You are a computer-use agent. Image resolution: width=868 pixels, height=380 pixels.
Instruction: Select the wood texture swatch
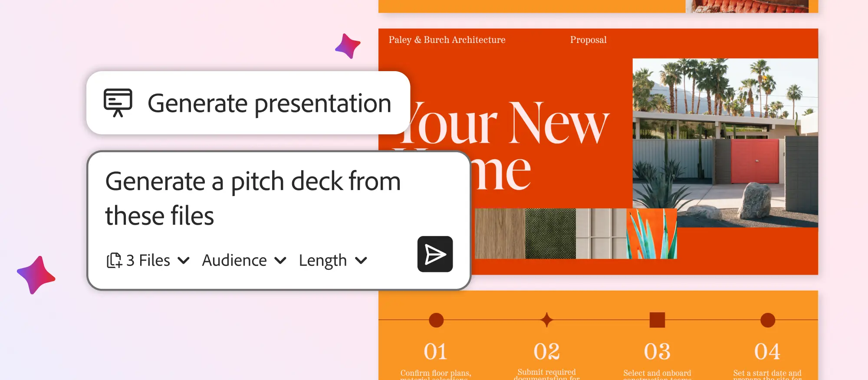coord(500,234)
